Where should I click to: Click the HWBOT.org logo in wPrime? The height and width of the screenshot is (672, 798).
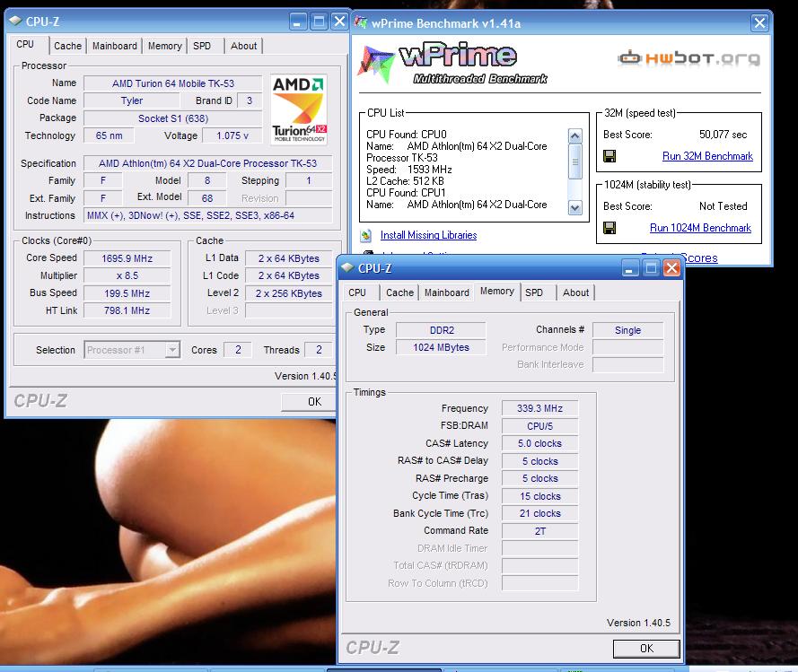[x=689, y=58]
